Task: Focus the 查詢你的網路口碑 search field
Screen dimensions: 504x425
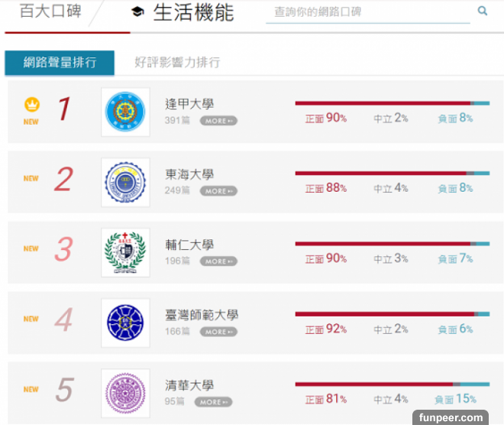Action: [x=368, y=12]
